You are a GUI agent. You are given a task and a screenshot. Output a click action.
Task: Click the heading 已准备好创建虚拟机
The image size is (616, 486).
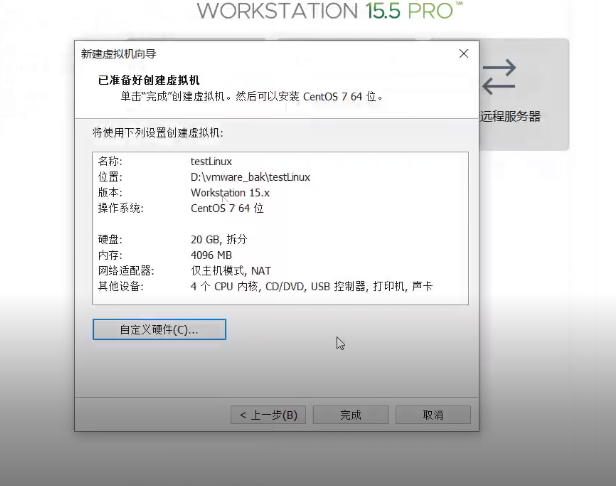(148, 81)
